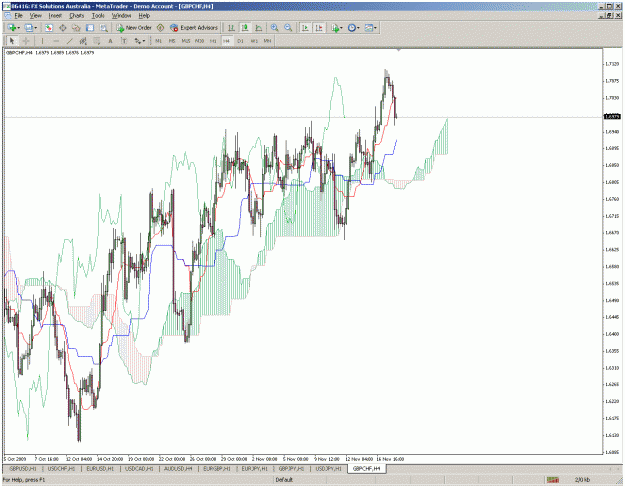
Task: Click the Default profile in status bar
Action: pos(284,480)
